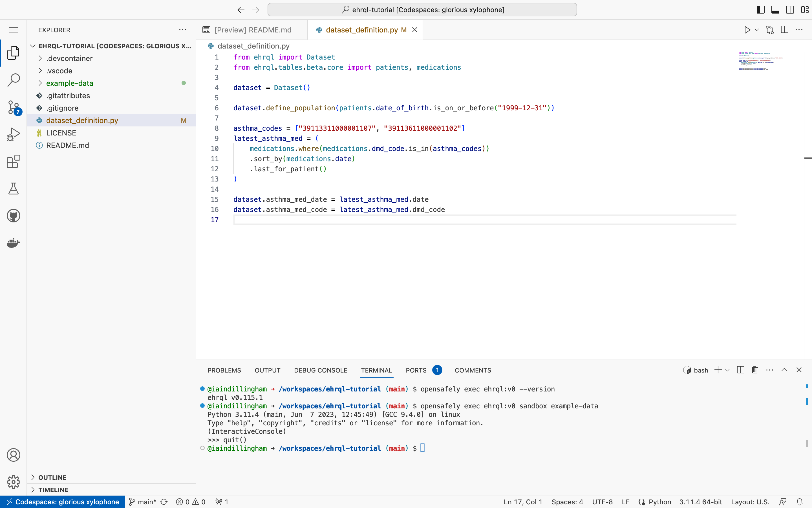The image size is (812, 508).
Task: Toggle bottom panel visibility
Action: point(775,10)
